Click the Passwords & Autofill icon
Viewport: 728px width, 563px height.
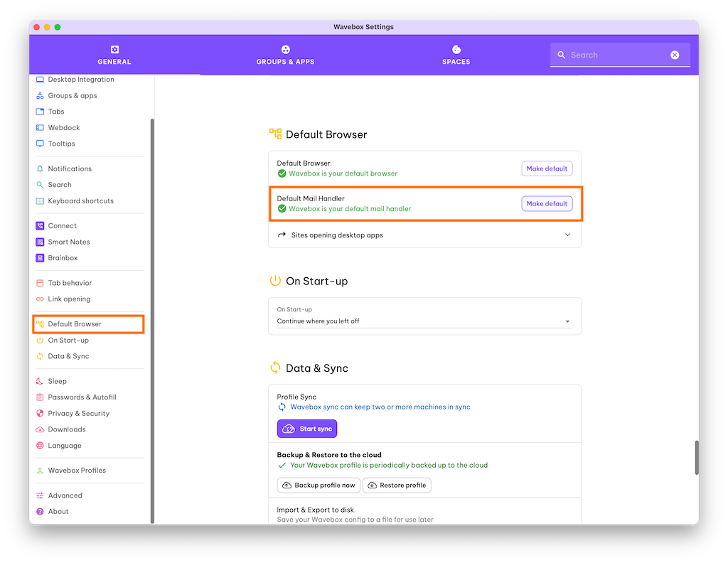(40, 397)
